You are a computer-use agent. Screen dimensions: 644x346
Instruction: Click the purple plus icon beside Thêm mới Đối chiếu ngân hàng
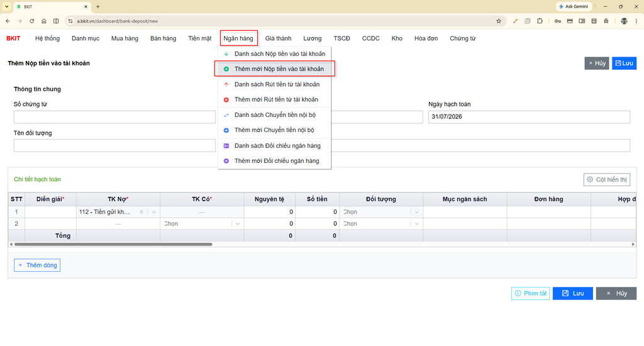coord(226,161)
